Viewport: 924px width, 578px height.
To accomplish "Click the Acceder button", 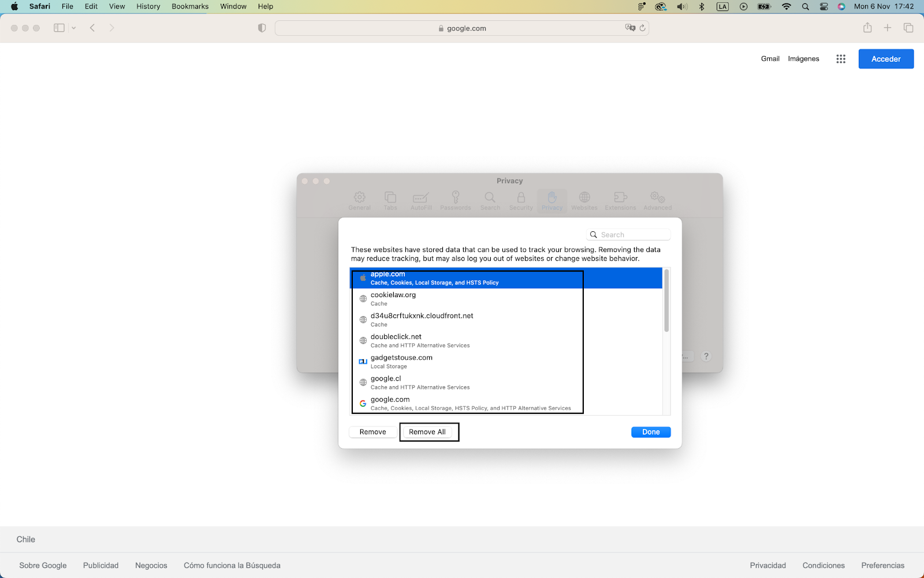I will [886, 59].
